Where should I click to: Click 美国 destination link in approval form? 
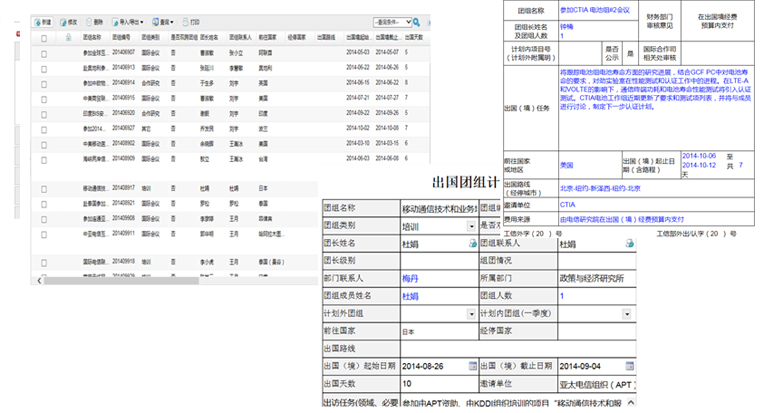point(566,165)
